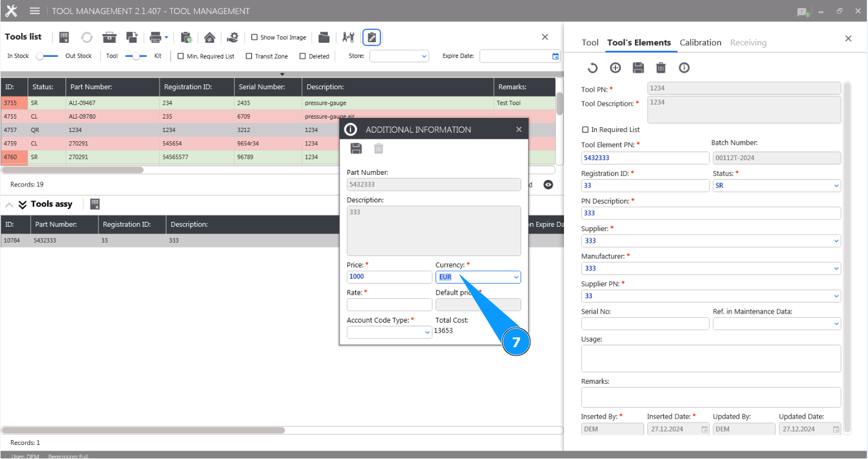Export the Tools list to spreadsheet
Screen dimensions: 868x459
click(x=64, y=37)
